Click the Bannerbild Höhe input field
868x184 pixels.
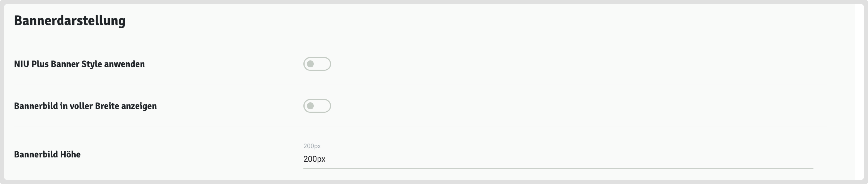pyautogui.click(x=558, y=159)
